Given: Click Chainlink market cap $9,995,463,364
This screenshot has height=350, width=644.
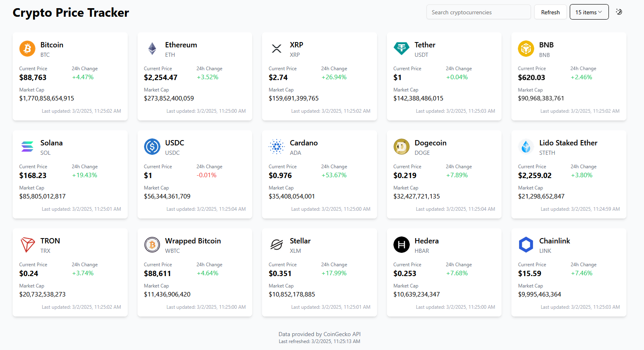Looking at the screenshot, I should coord(540,294).
